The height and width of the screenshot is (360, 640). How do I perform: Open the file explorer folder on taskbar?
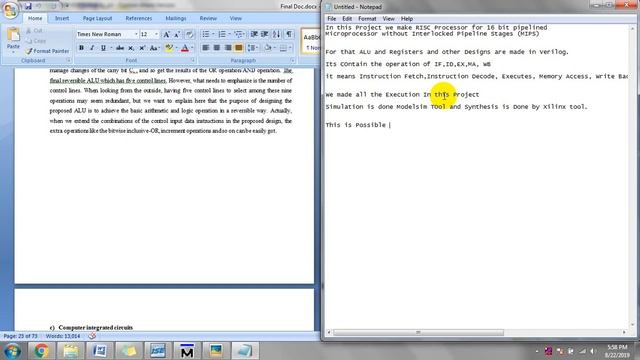(x=71, y=351)
